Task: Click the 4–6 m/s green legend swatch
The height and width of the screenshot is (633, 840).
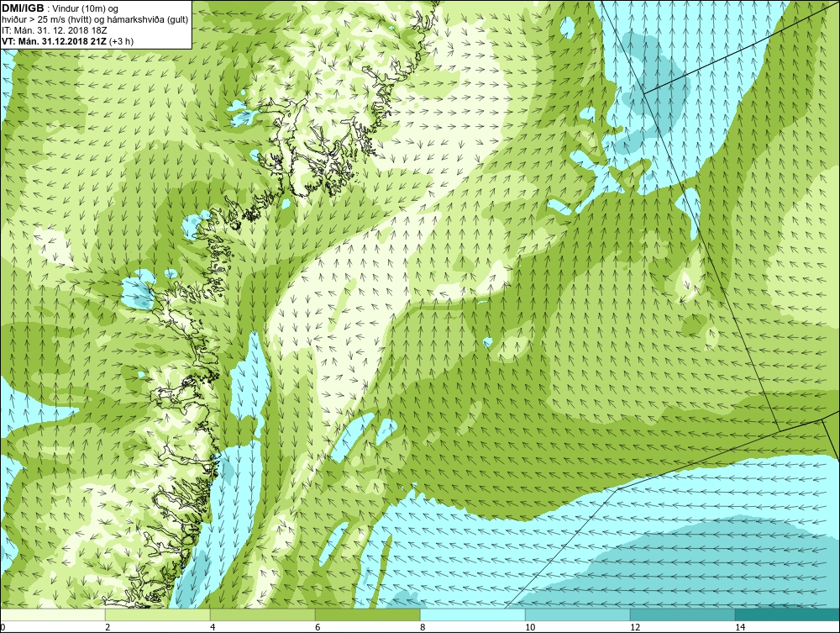Action: (263, 615)
